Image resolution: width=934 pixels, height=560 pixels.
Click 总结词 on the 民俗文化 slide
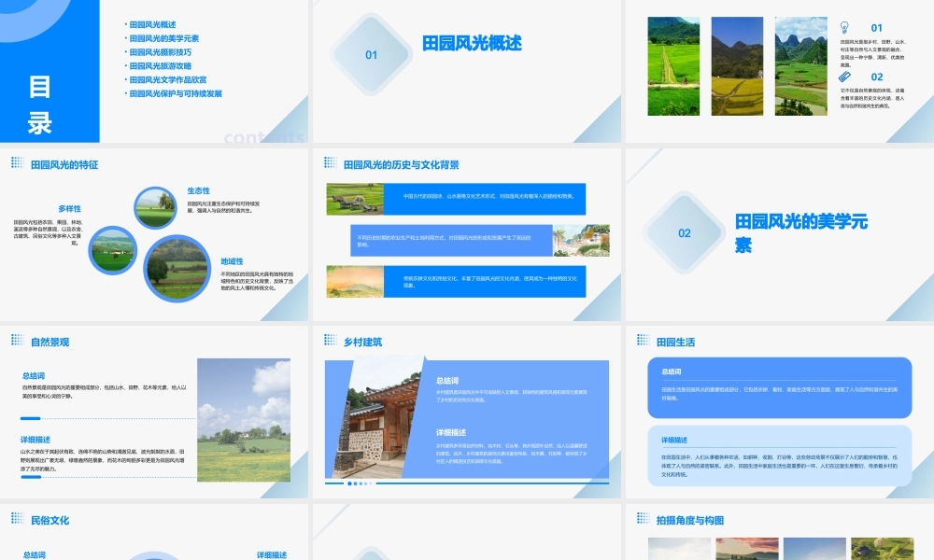(34, 554)
